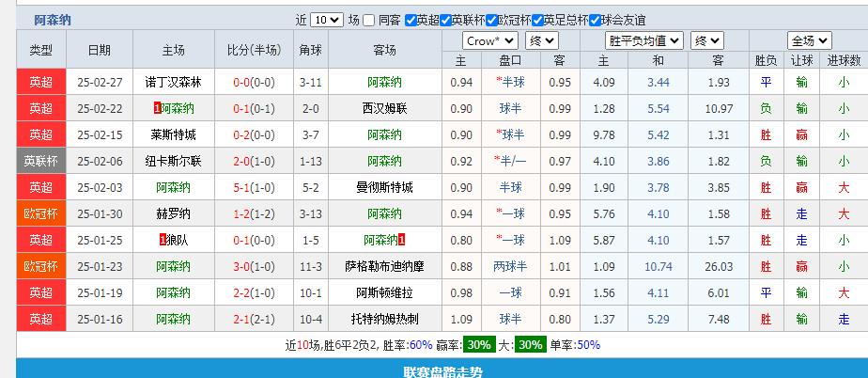This screenshot has width=868, height=378.
Task: Click the green 大 30% badge
Action: 531,345
